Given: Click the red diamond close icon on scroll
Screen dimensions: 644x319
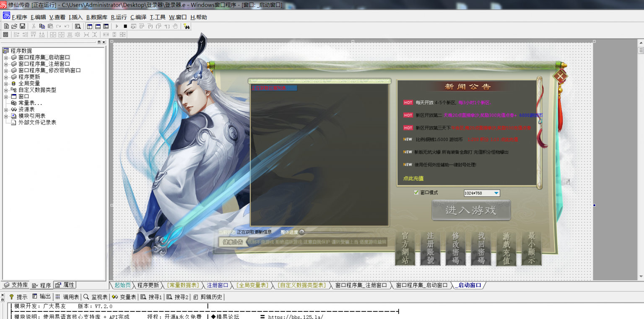Looking at the screenshot, I should pos(560,76).
